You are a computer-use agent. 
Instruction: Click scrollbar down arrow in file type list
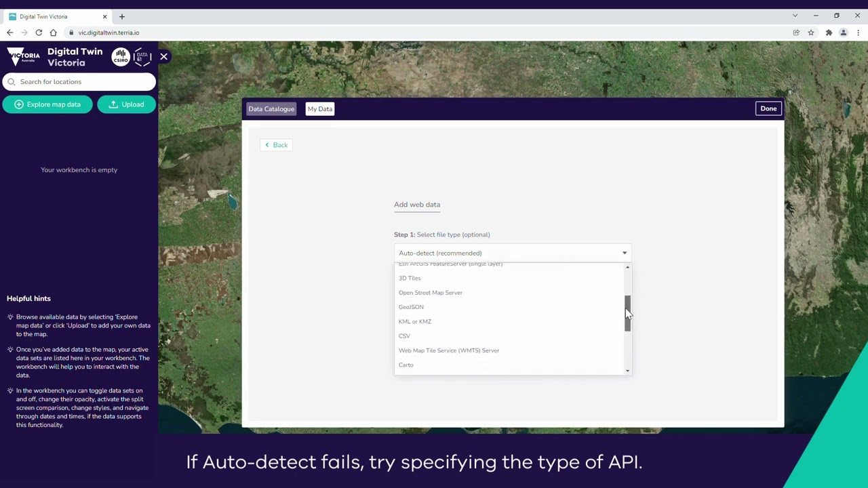click(627, 371)
